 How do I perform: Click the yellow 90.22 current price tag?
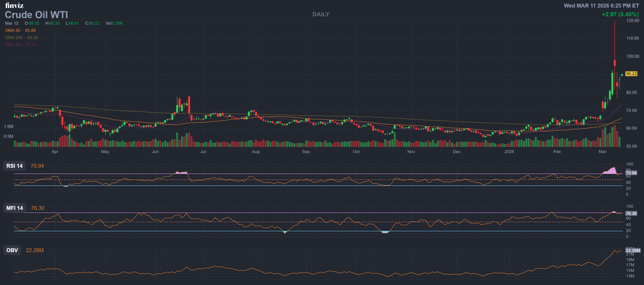pos(631,74)
